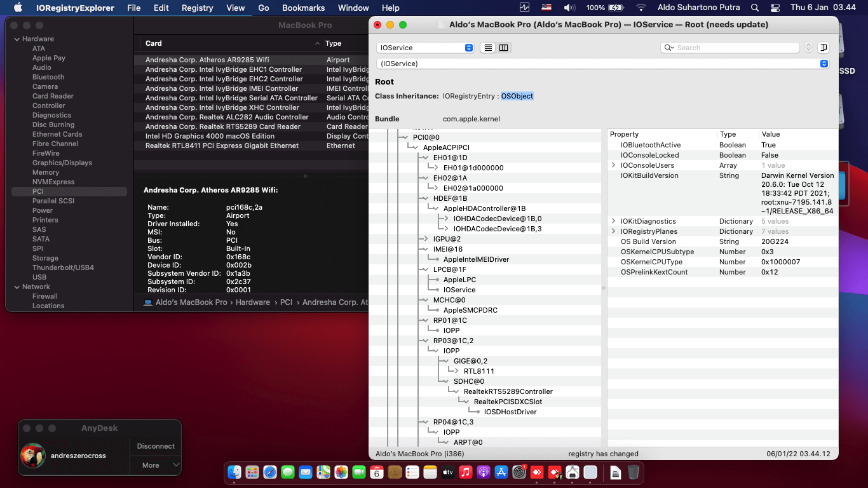Open the IOService plane dropdown
Screen dimensions: 868x488
pyautogui.click(x=425, y=48)
